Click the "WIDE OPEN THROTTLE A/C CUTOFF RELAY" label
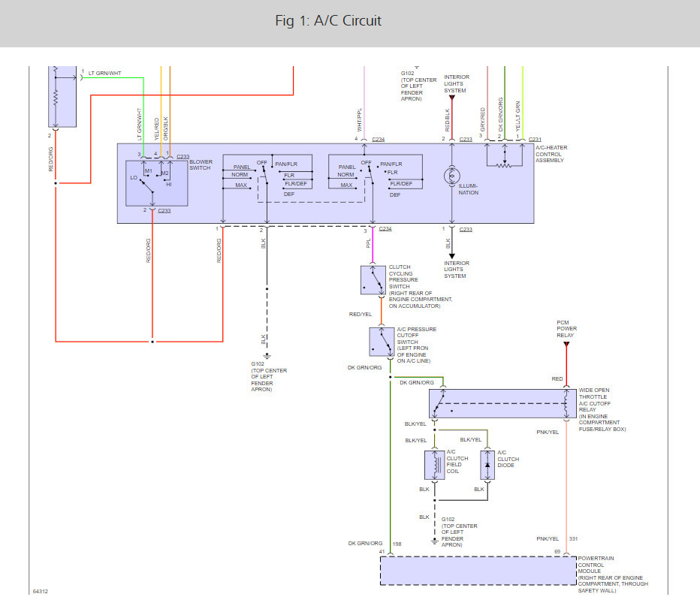This screenshot has width=700, height=606. pos(595,399)
